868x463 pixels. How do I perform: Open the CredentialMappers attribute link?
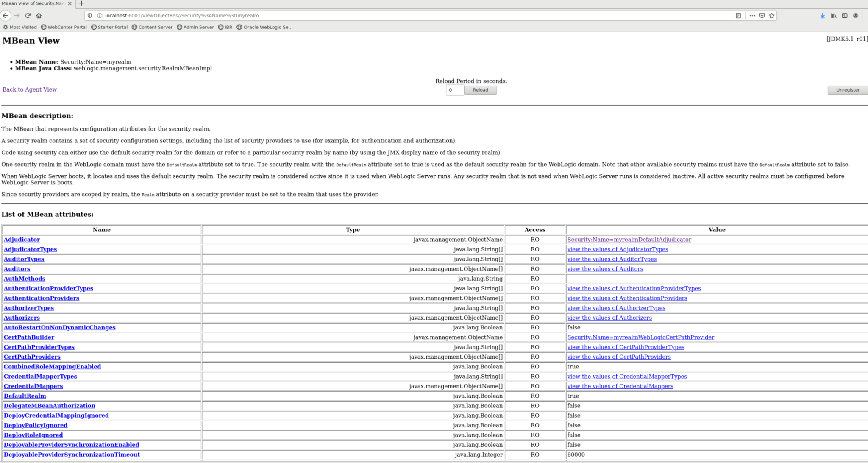tap(33, 386)
